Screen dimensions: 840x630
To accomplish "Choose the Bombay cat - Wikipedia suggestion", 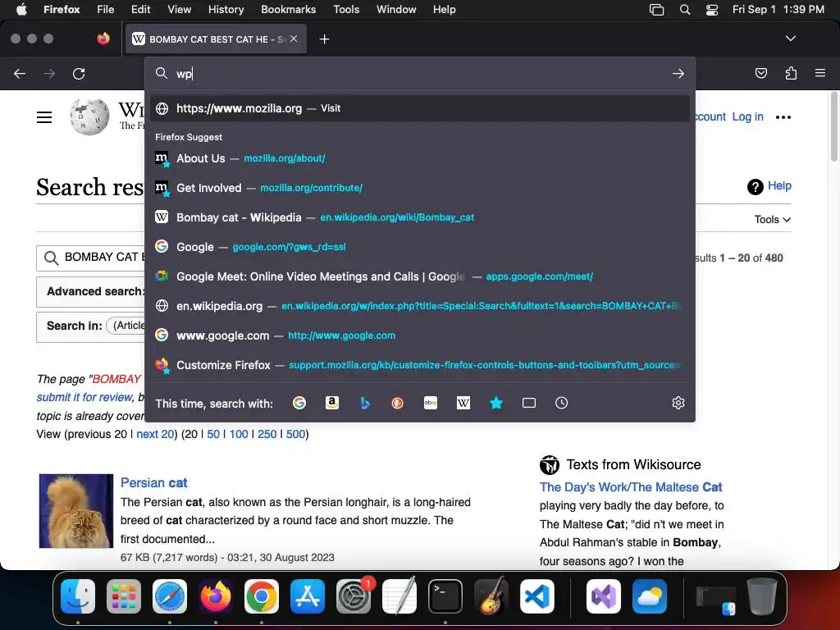I will [420, 217].
